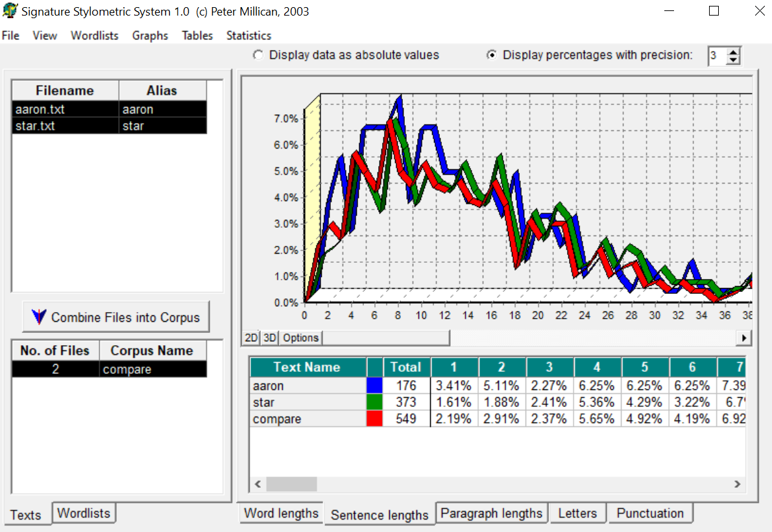The height and width of the screenshot is (532, 772).
Task: Click the cell showing 5.11%
Action: coord(501,385)
